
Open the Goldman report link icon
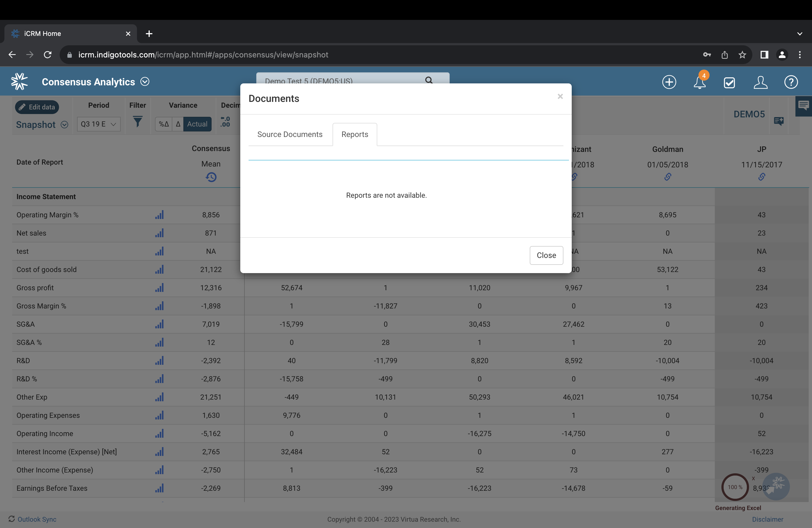668,177
